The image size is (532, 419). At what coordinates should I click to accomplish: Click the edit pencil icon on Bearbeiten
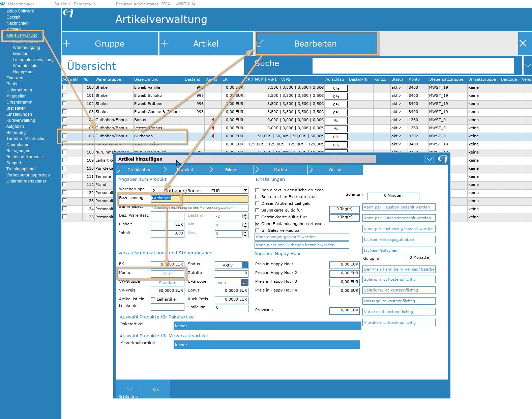tap(260, 44)
